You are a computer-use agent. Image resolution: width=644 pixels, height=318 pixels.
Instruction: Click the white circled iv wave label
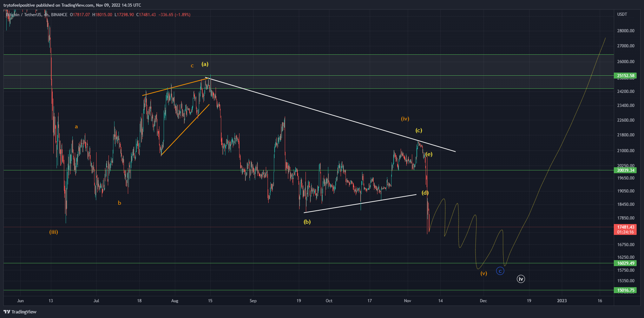click(521, 279)
